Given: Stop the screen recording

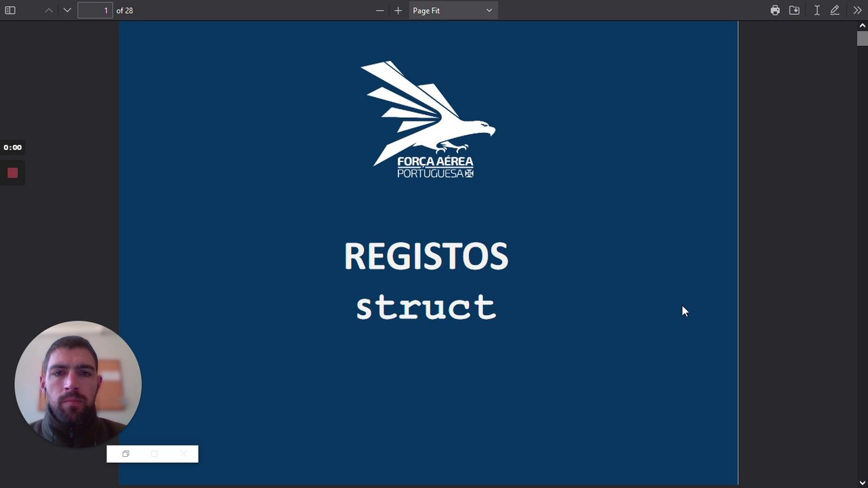Looking at the screenshot, I should 12,173.
